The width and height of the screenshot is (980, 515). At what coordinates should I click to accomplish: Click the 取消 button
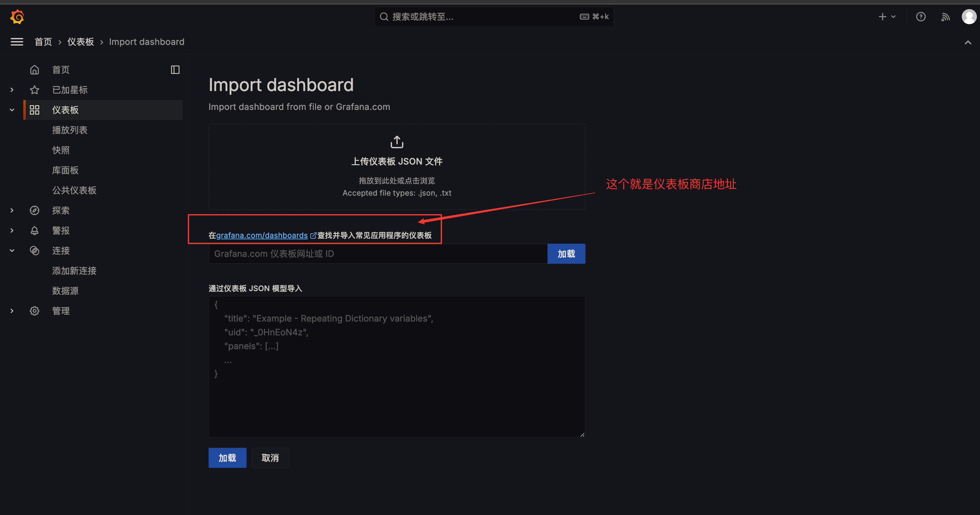pyautogui.click(x=270, y=458)
